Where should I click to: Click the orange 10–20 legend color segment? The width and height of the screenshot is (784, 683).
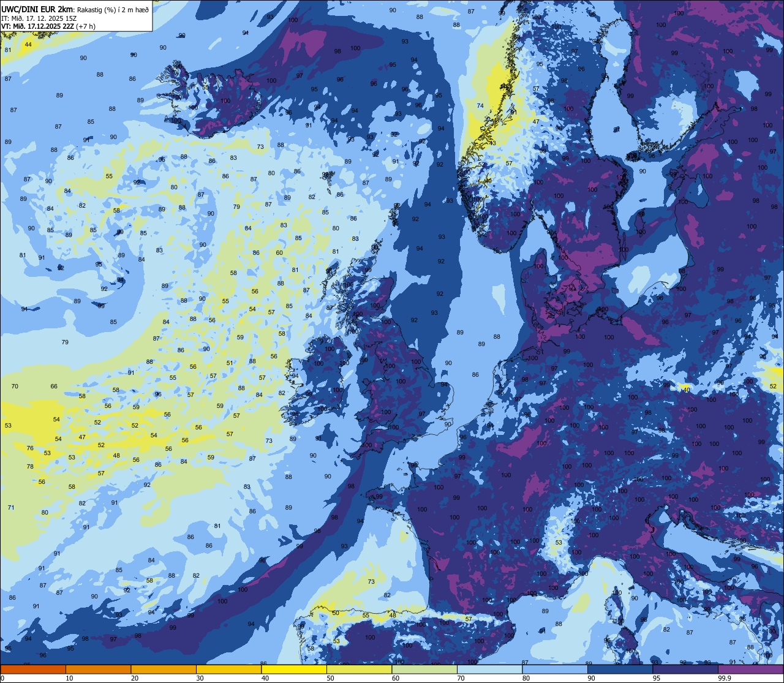(98, 669)
